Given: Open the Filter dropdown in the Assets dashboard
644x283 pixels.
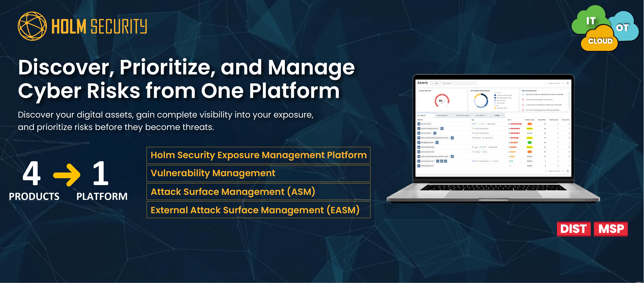Looking at the screenshot, I should 435,83.
